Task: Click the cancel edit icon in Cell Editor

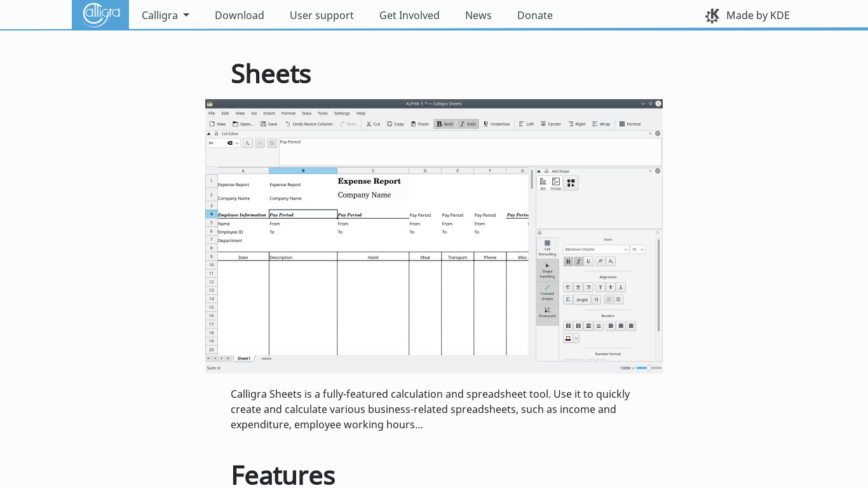Action: coord(272,143)
